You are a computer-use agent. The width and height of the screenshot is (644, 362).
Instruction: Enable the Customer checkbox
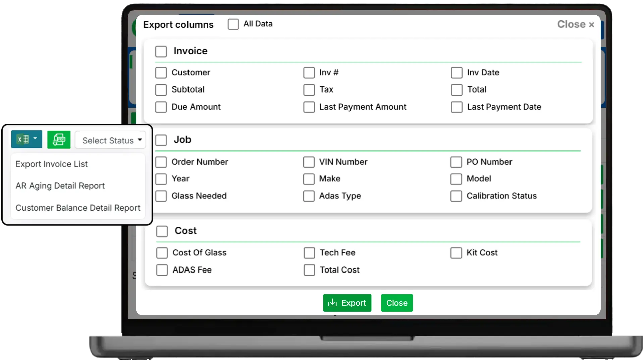click(x=161, y=72)
